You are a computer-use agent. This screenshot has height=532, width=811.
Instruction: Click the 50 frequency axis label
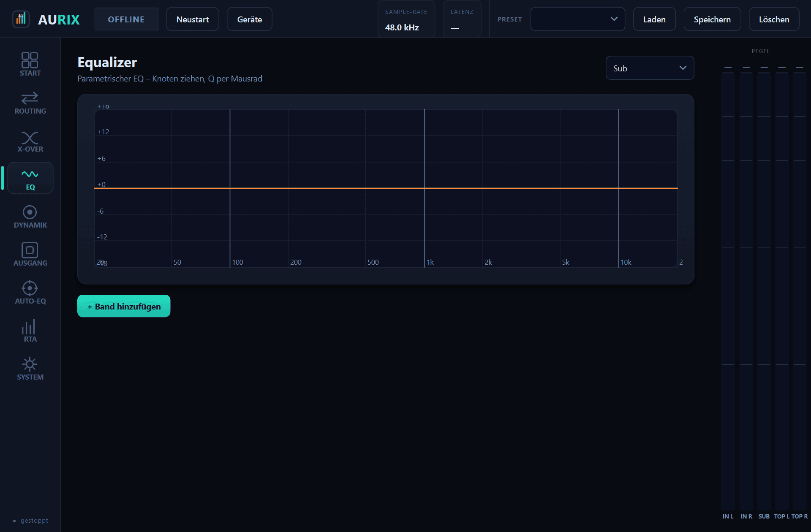click(x=177, y=262)
